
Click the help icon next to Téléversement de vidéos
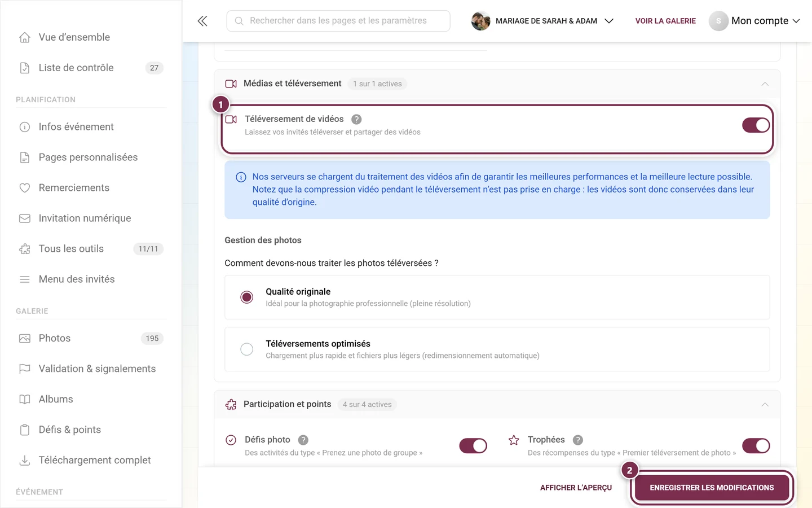[356, 119]
